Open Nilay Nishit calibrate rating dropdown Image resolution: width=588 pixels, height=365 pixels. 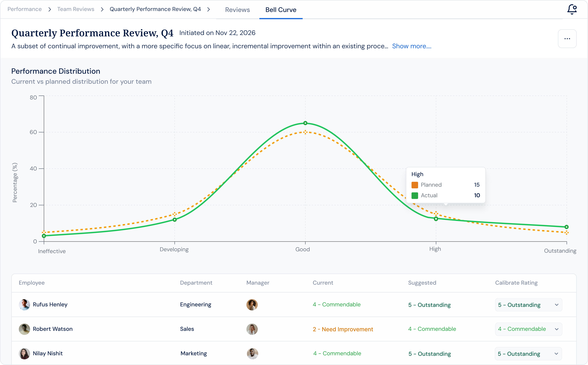[x=528, y=354]
